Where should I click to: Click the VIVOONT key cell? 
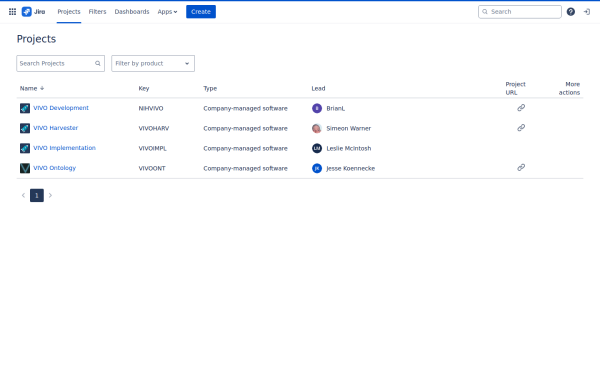point(152,168)
